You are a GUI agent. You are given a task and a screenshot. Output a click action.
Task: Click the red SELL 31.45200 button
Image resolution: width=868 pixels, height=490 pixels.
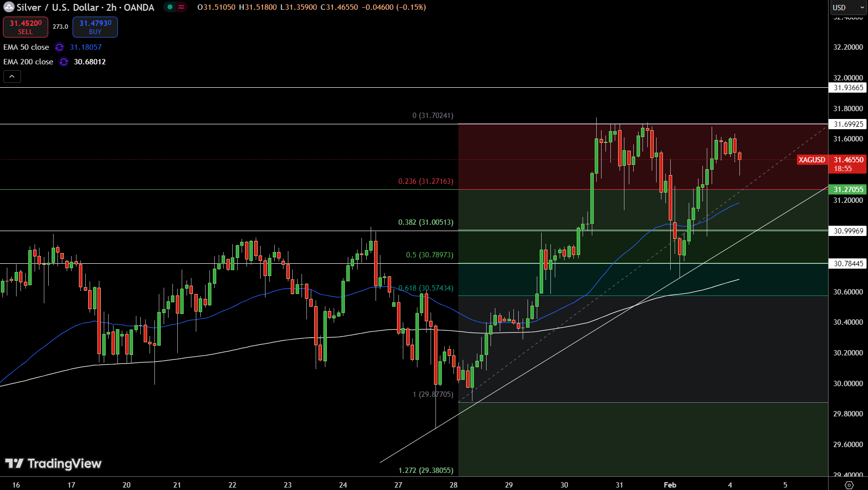pyautogui.click(x=25, y=27)
